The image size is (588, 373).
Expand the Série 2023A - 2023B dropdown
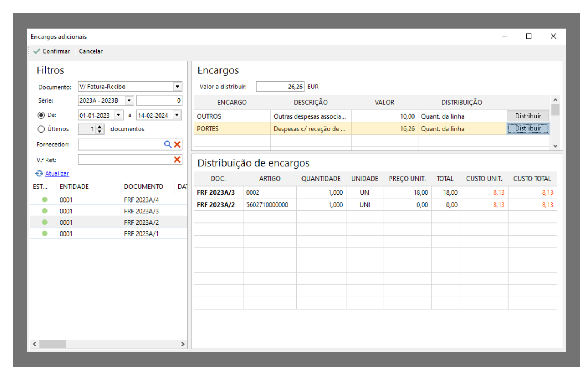[129, 100]
